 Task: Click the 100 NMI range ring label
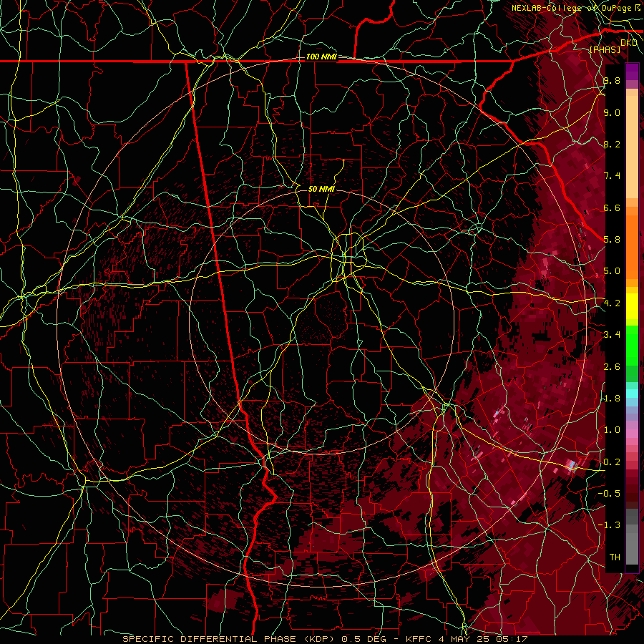(321, 57)
